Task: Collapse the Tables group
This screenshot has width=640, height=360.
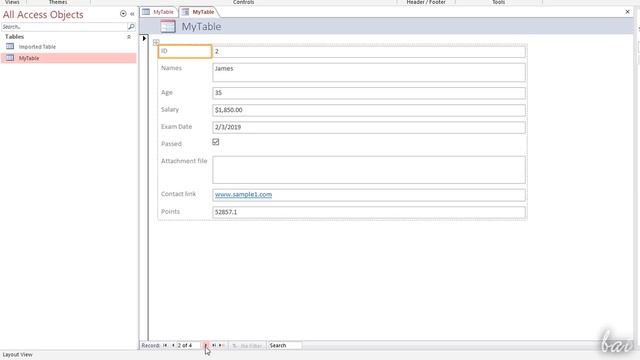Action: (x=129, y=37)
